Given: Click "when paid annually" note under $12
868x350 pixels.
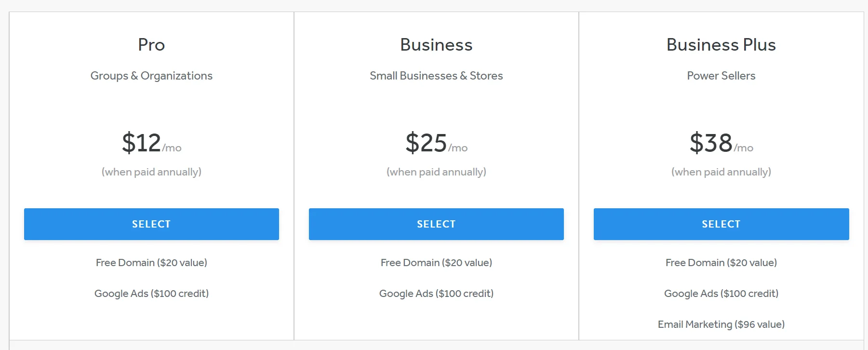Looking at the screenshot, I should [x=151, y=172].
